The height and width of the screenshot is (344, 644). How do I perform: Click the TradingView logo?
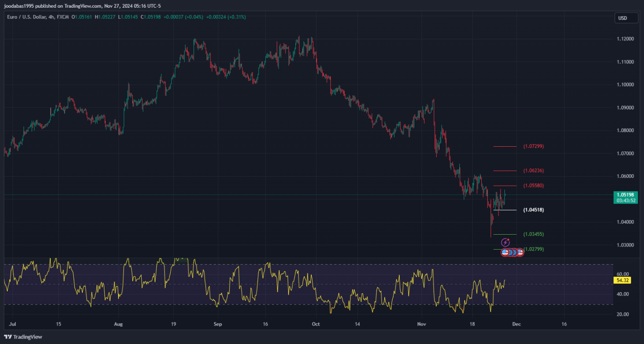click(23, 337)
